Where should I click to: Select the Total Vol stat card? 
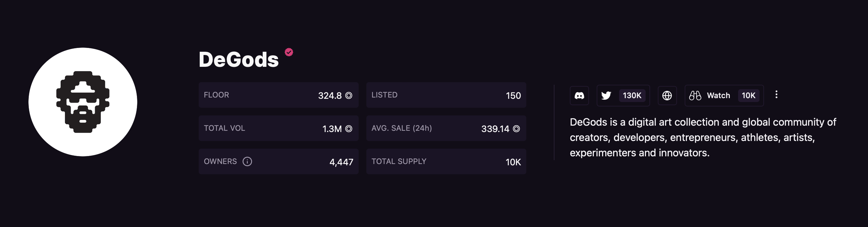point(279,128)
